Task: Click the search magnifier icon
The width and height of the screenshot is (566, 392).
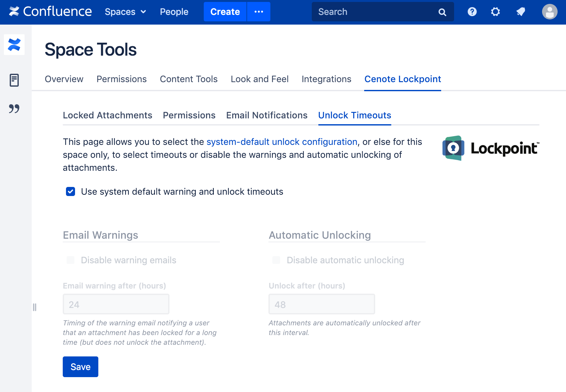Action: [x=442, y=12]
